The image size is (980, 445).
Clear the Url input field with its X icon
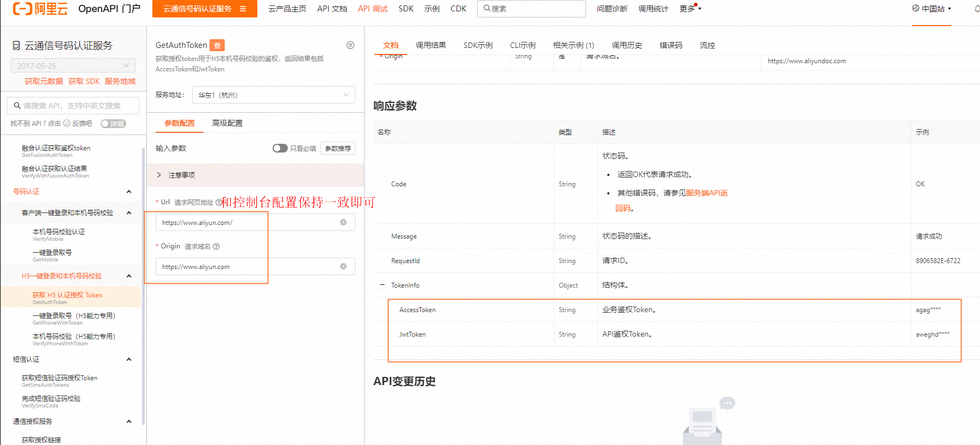tap(343, 222)
